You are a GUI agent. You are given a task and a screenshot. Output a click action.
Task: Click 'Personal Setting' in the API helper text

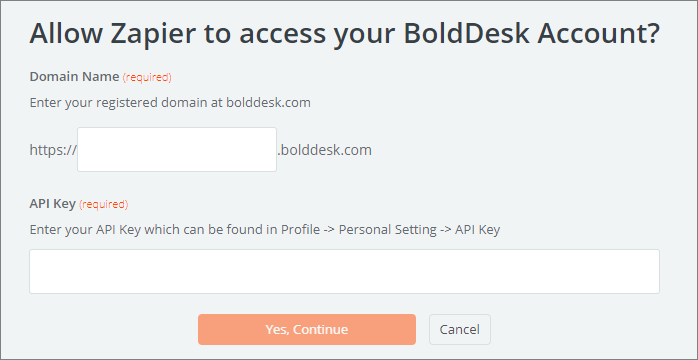coord(388,230)
